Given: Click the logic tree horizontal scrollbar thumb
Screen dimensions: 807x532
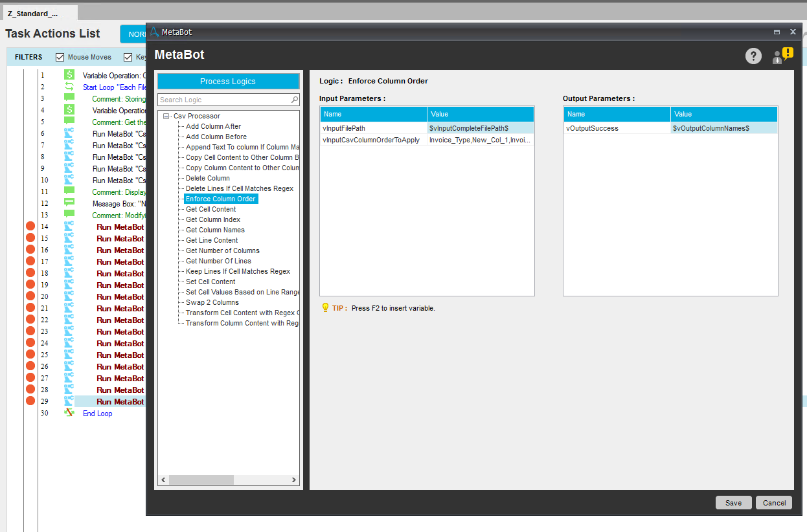Looking at the screenshot, I should 201,480.
